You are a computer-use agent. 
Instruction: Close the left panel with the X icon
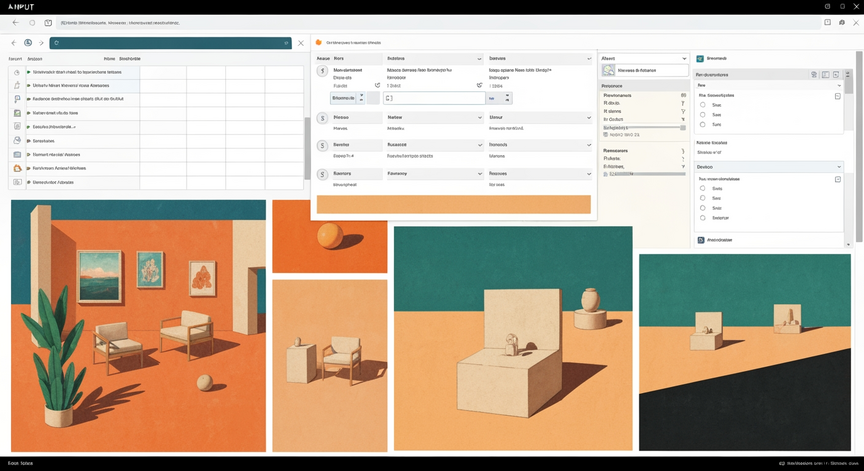[x=300, y=43]
